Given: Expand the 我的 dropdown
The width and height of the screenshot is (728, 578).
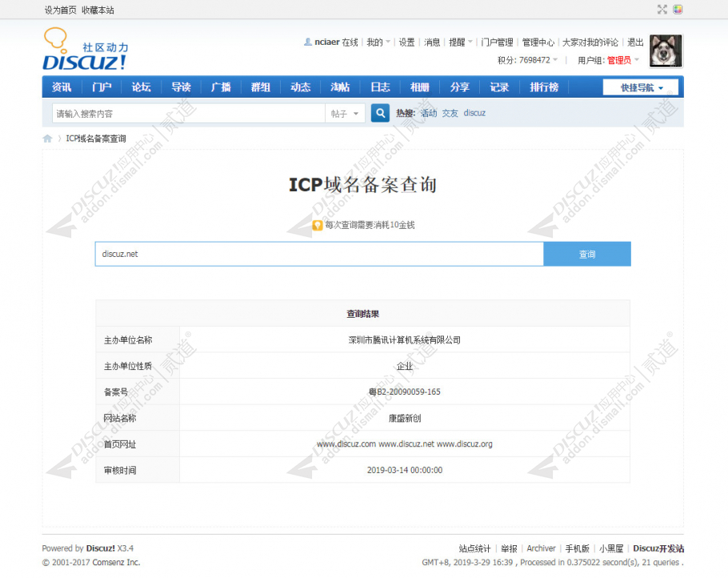Looking at the screenshot, I should 378,42.
